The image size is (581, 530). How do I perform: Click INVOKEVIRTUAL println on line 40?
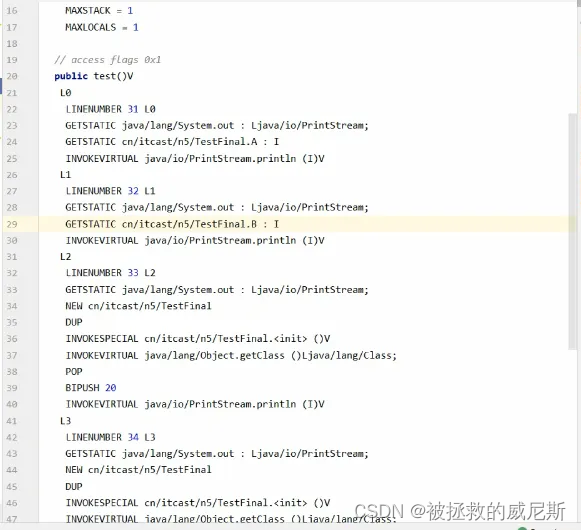pos(195,404)
